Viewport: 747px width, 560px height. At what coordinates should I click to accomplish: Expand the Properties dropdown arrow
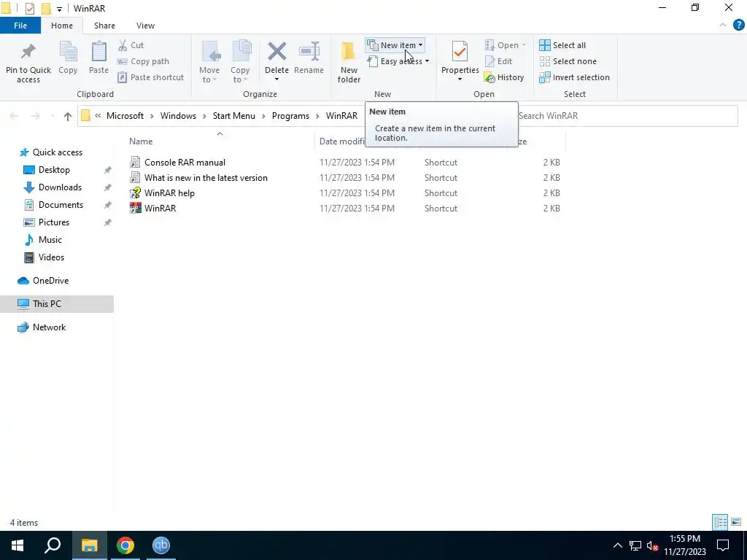[x=460, y=79]
